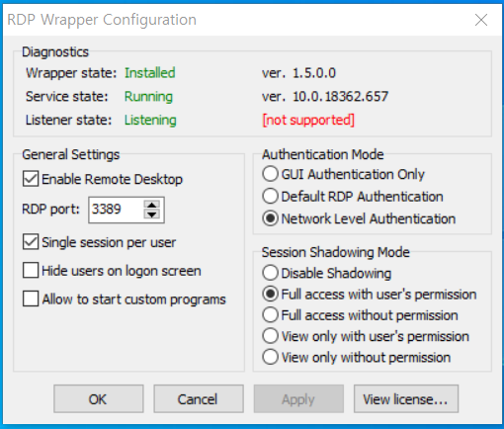The image size is (504, 429).
Task: Click version text ver. 10.0.18362.657
Action: pos(325,97)
